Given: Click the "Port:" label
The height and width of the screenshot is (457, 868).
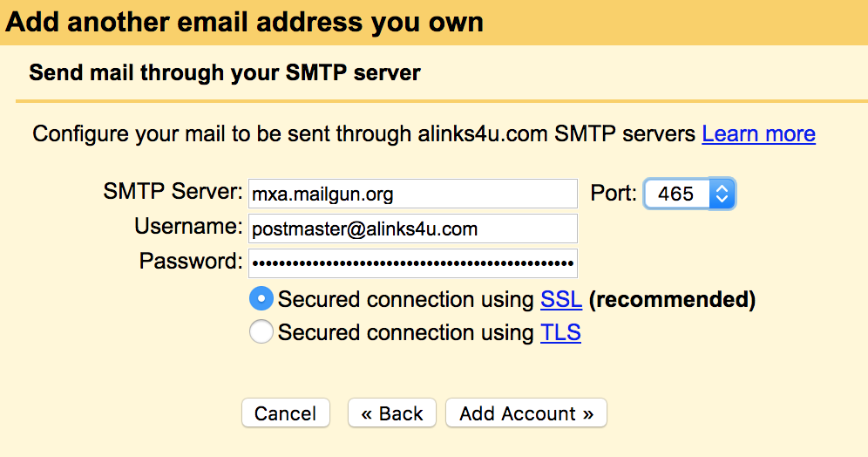Looking at the screenshot, I should (x=614, y=193).
